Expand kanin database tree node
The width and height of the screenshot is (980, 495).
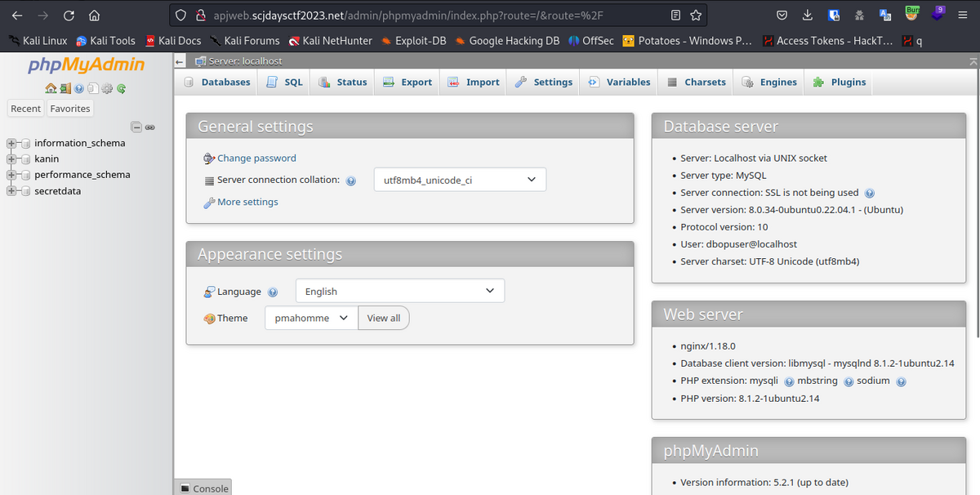[x=11, y=159]
